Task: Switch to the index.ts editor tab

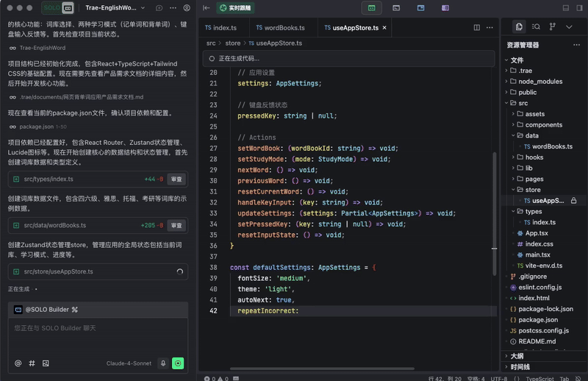Action: [220, 28]
